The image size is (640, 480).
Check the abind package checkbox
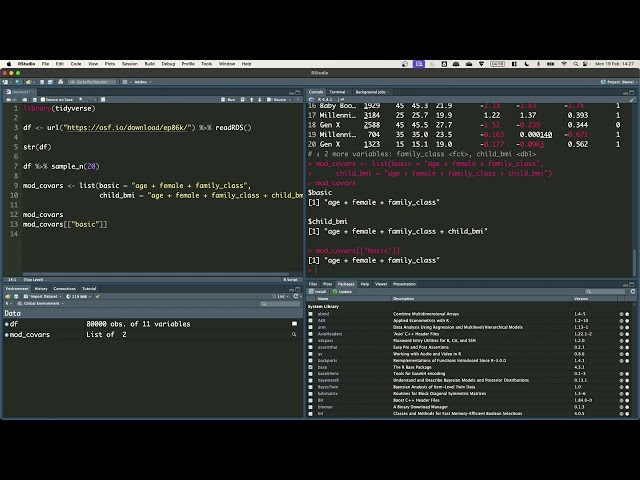point(311,314)
